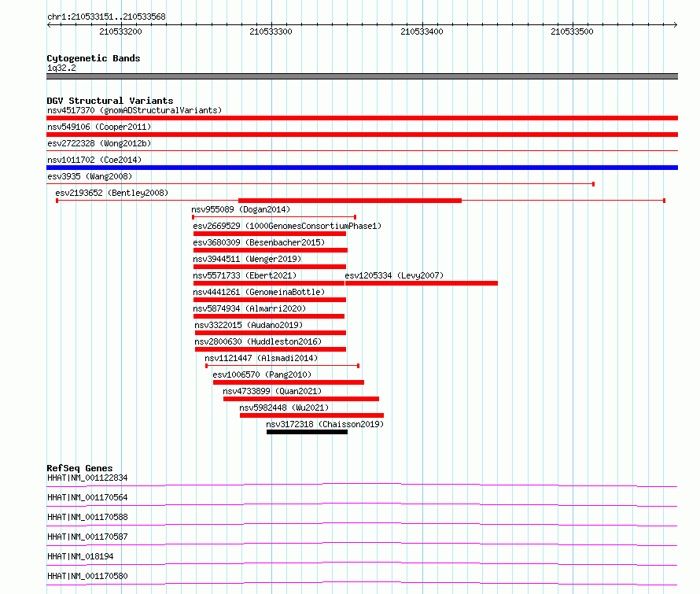The height and width of the screenshot is (594, 700).
Task: Select nsv4441261 (GenomeinaBottle) label
Action: 259,292
